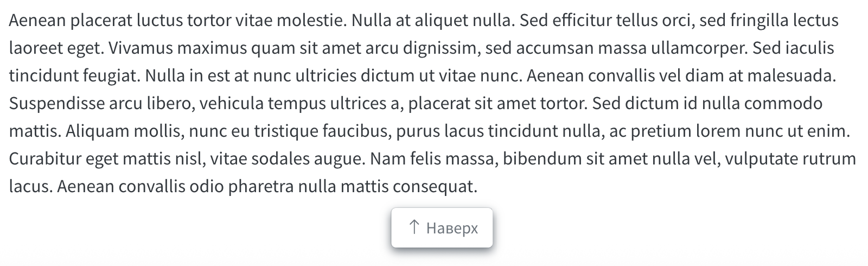Click the Наверх button
Screen dimensions: 868x266
442,227
